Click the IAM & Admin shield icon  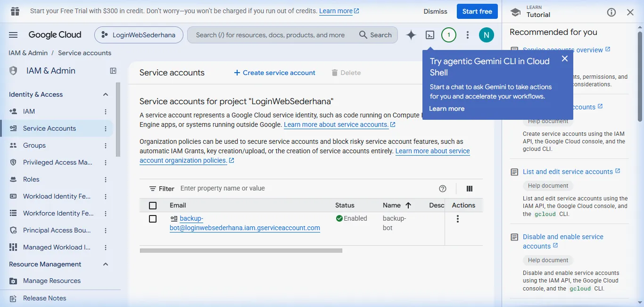pos(13,71)
